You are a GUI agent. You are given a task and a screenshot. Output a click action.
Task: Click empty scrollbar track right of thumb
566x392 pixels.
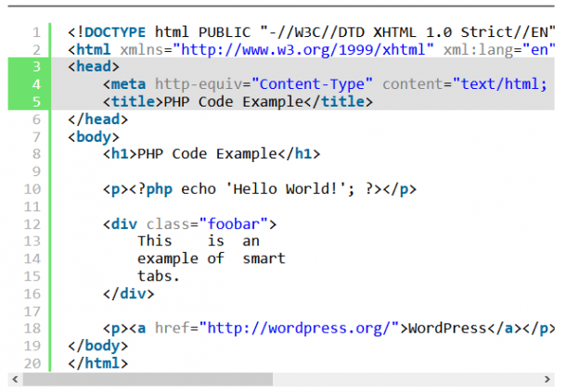(x=406, y=379)
